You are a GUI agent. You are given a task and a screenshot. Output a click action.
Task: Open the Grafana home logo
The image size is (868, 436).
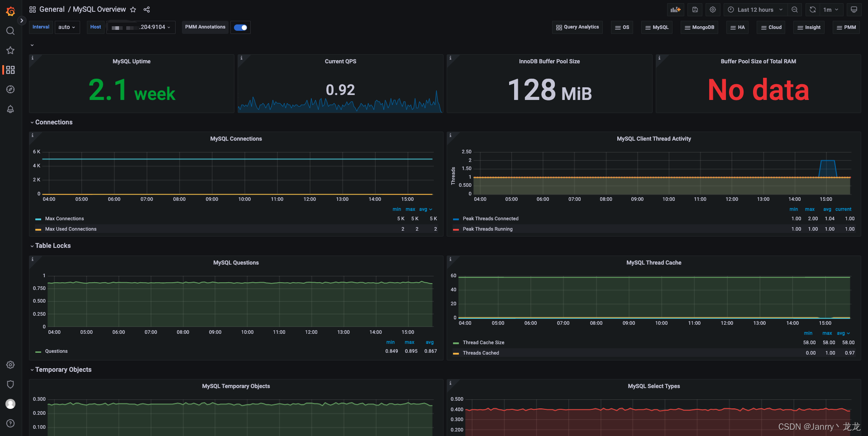pos(10,11)
